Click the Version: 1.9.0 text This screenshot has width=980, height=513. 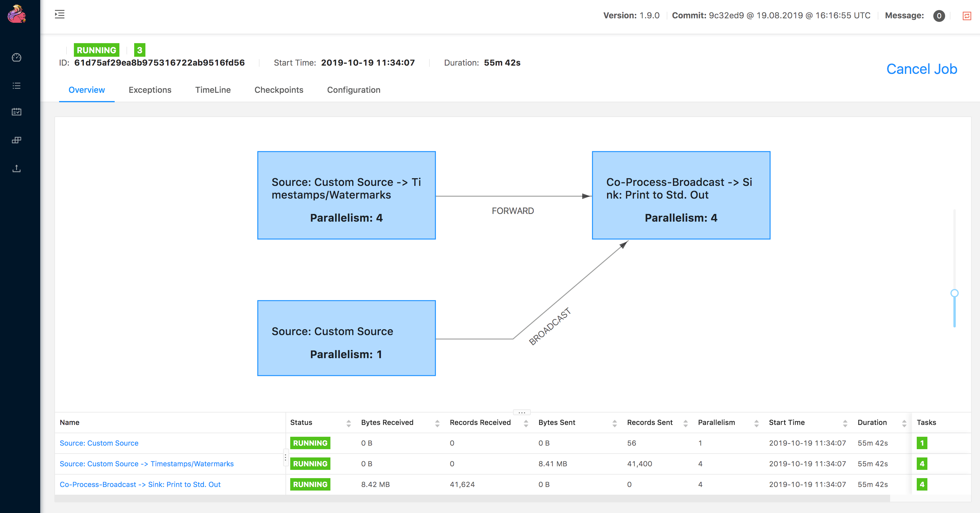tap(631, 16)
